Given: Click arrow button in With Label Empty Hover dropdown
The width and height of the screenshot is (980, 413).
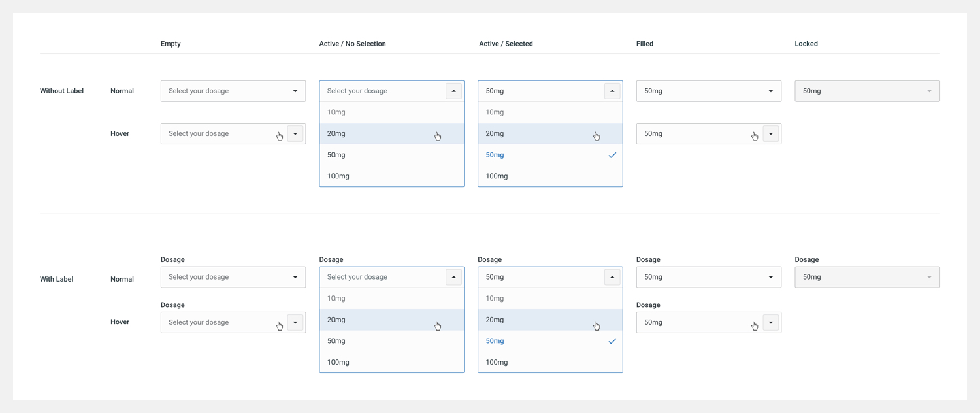Looking at the screenshot, I should tap(295, 322).
